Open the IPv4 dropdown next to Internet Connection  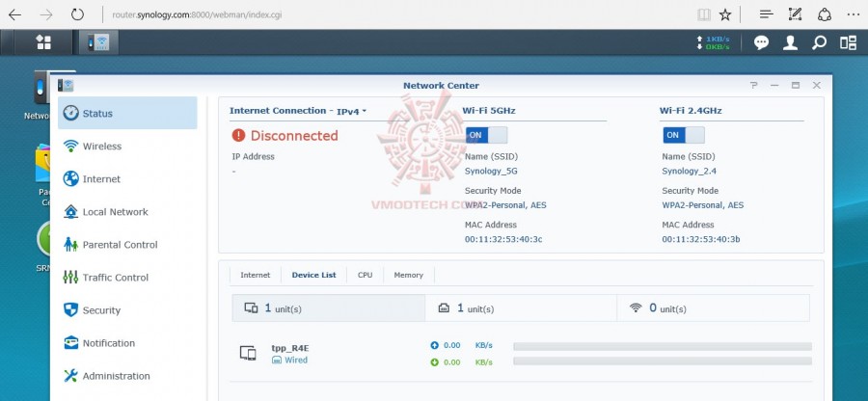pyautogui.click(x=351, y=111)
